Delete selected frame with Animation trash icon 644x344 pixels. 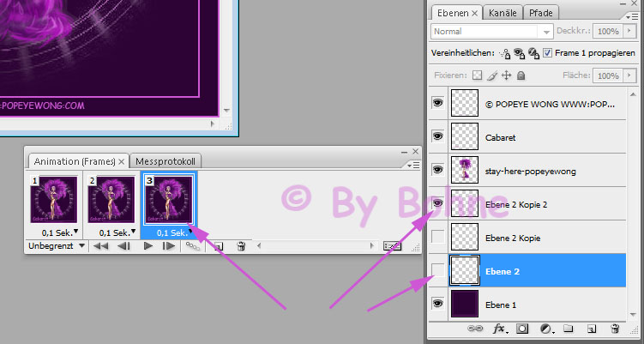pos(241,246)
